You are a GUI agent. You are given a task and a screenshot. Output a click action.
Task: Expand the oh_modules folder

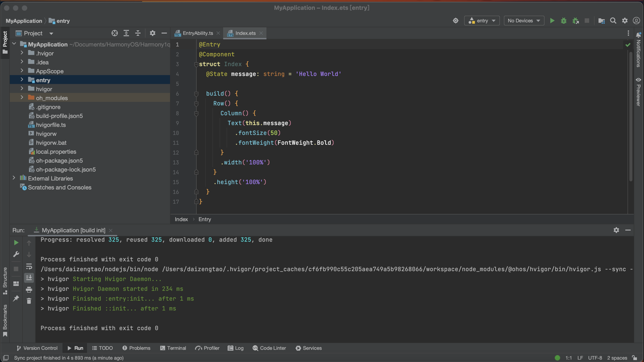(x=22, y=98)
